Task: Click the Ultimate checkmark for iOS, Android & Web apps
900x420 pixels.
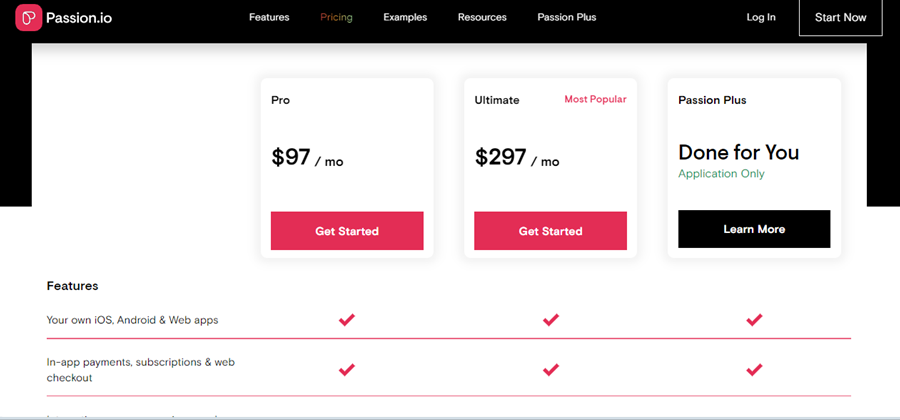Action: (550, 320)
